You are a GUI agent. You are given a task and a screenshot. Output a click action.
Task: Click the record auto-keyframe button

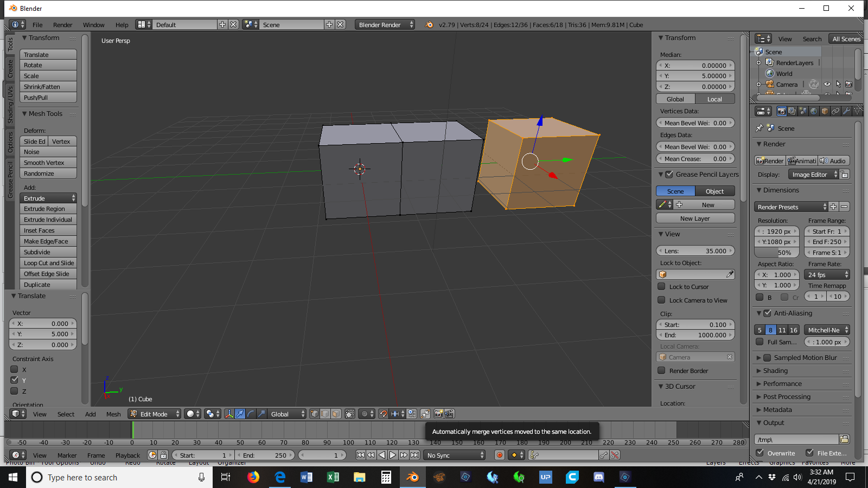tap(500, 455)
